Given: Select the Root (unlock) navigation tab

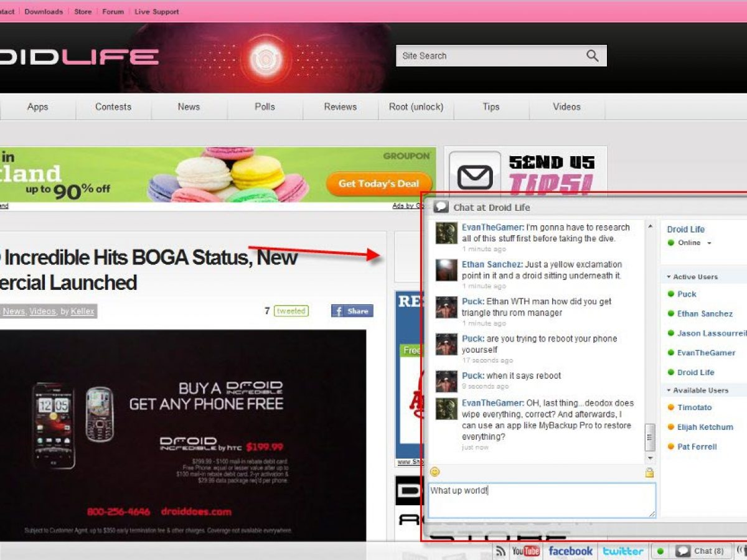Looking at the screenshot, I should tap(416, 107).
